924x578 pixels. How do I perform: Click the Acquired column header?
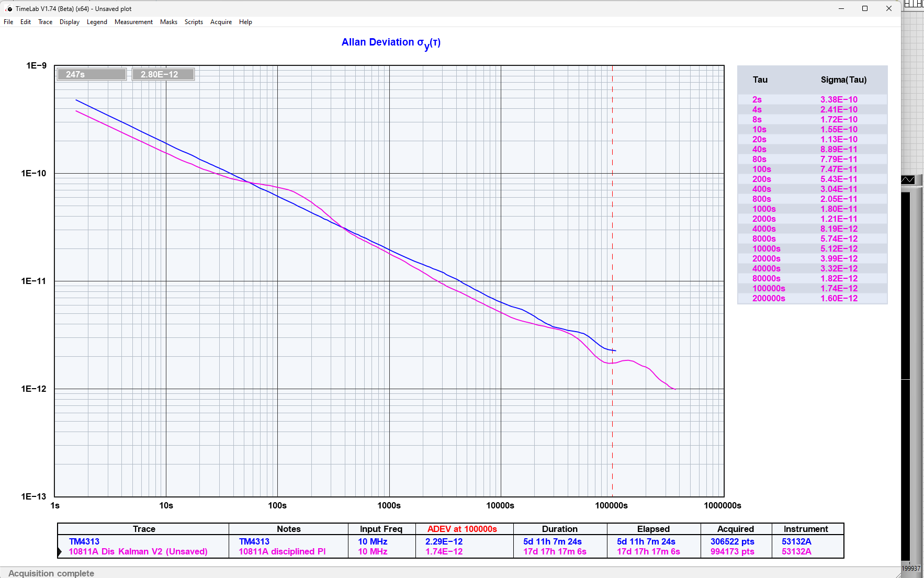[736, 529]
